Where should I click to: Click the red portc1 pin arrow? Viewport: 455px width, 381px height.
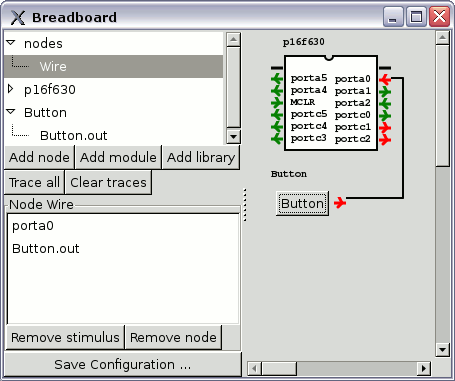(x=385, y=127)
